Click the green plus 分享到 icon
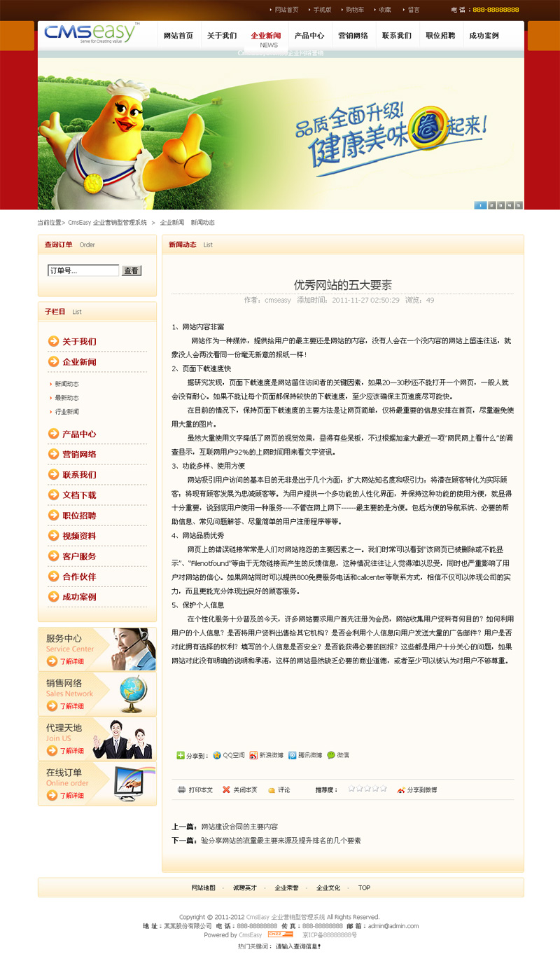560x959 pixels. pyautogui.click(x=181, y=755)
